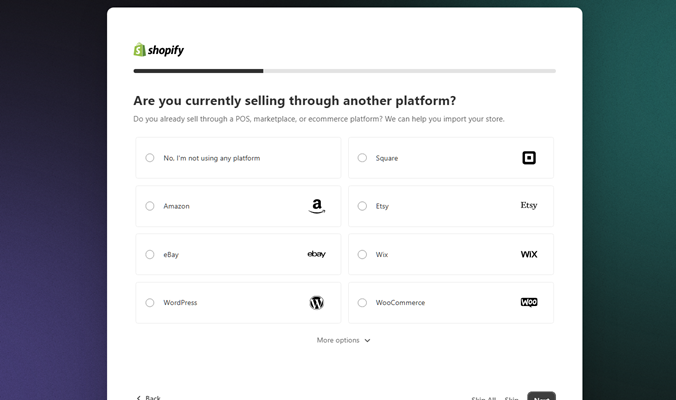Click the Wix logo
This screenshot has height=400, width=676.
point(529,254)
